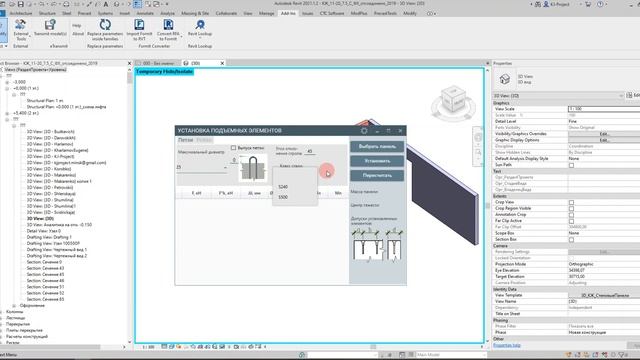640x360 pixels.
Task: Click the View Template 3D_КЖ button
Action: [x=604, y=295]
